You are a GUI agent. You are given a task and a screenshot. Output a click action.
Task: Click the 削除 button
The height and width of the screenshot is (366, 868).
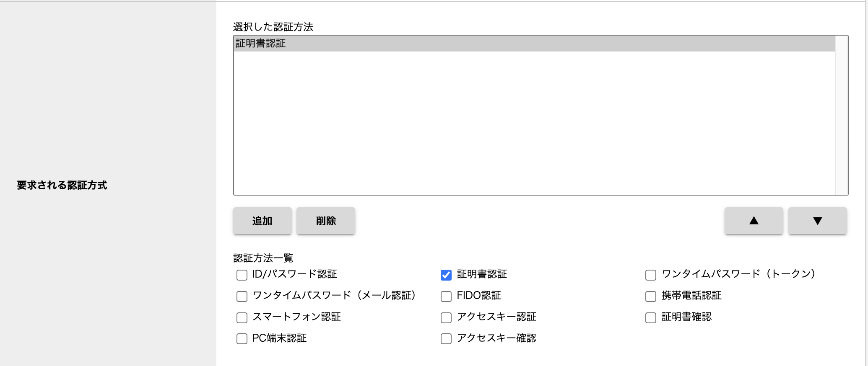coord(326,221)
